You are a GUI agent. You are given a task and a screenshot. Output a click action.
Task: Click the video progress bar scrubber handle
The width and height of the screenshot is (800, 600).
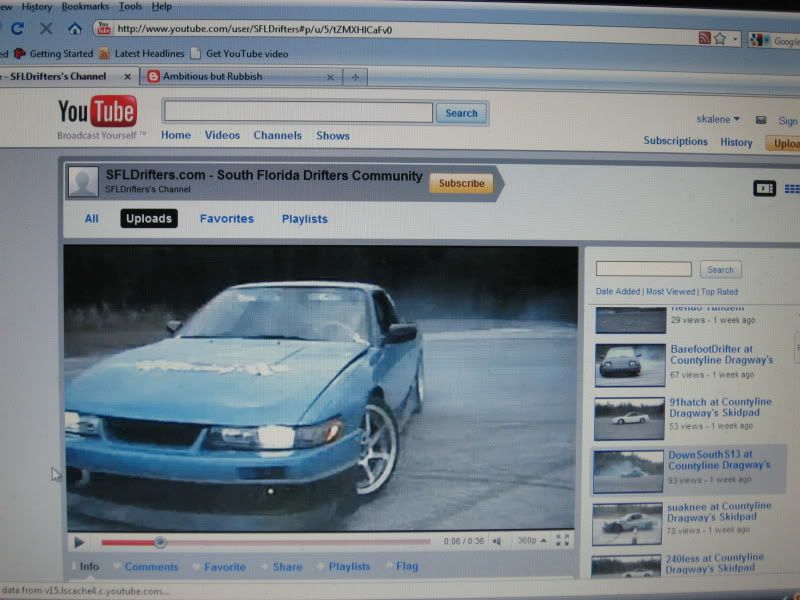160,542
